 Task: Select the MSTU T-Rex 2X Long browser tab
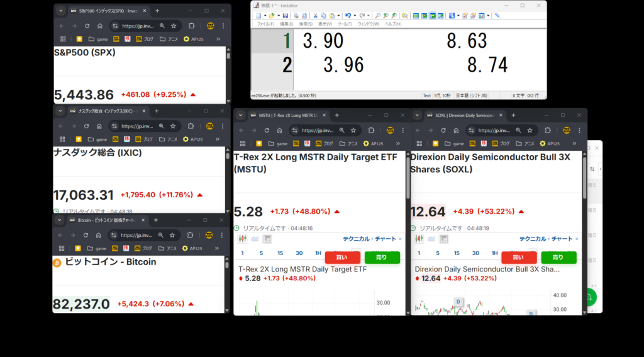288,116
